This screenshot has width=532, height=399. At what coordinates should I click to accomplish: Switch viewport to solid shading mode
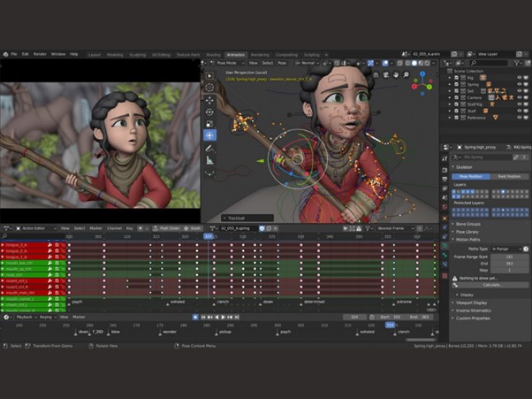(414, 63)
